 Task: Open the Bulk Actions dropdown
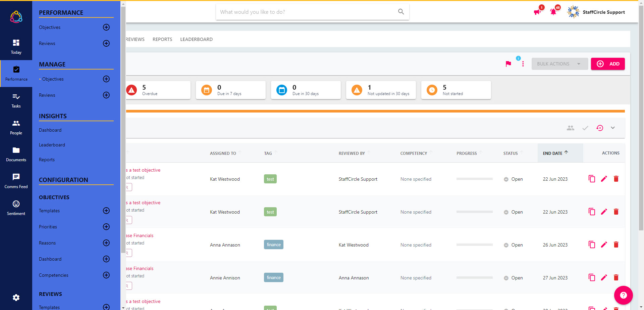(559, 64)
